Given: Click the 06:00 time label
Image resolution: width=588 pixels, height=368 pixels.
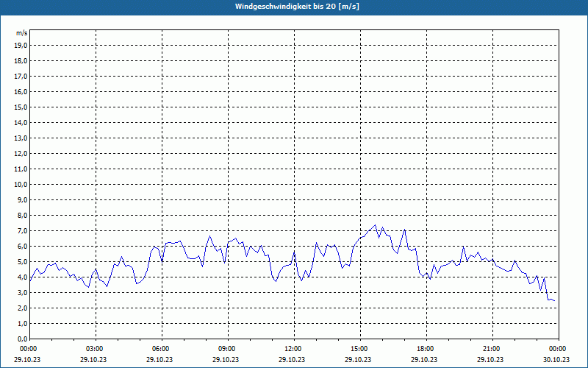Looking at the screenshot, I should click(162, 349).
